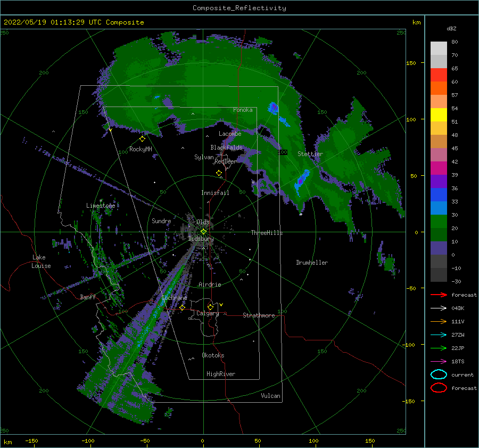This screenshot has width=479, height=448.
Task: Click the Vulcan town label
Action: click(x=270, y=396)
